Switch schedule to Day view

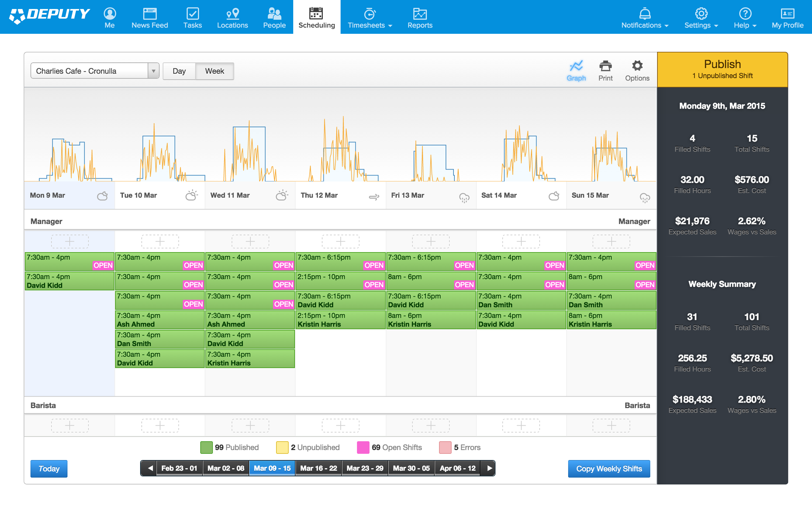tap(179, 71)
